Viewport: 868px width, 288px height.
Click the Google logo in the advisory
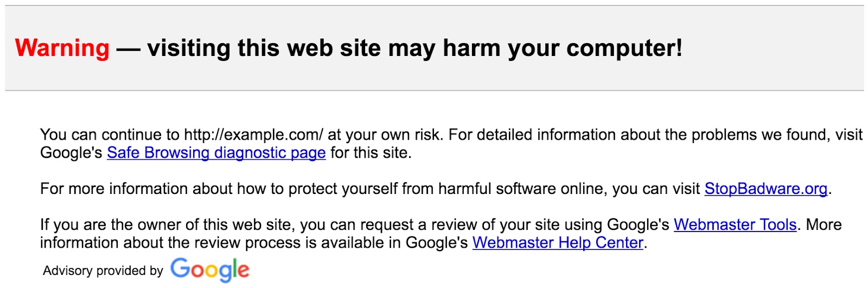point(210,270)
